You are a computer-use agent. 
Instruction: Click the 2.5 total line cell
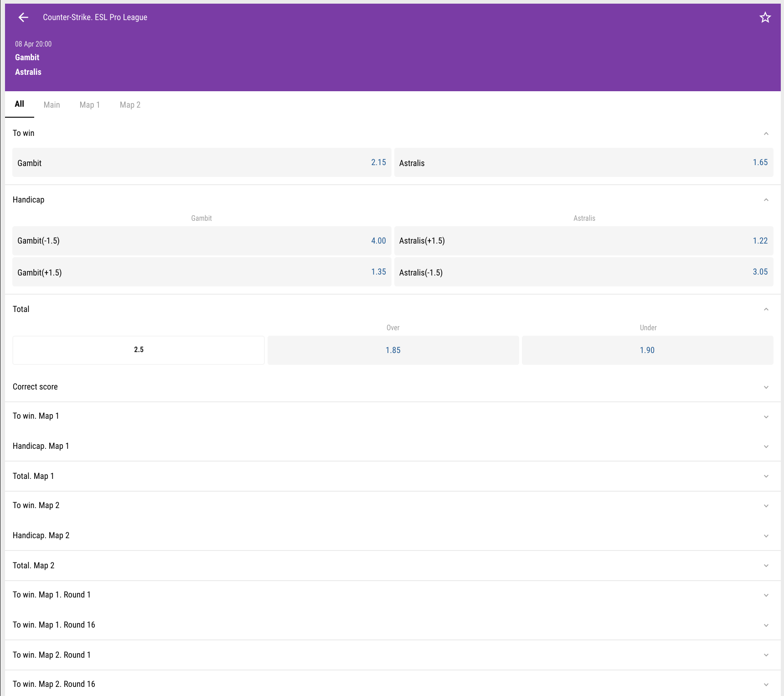tap(139, 350)
